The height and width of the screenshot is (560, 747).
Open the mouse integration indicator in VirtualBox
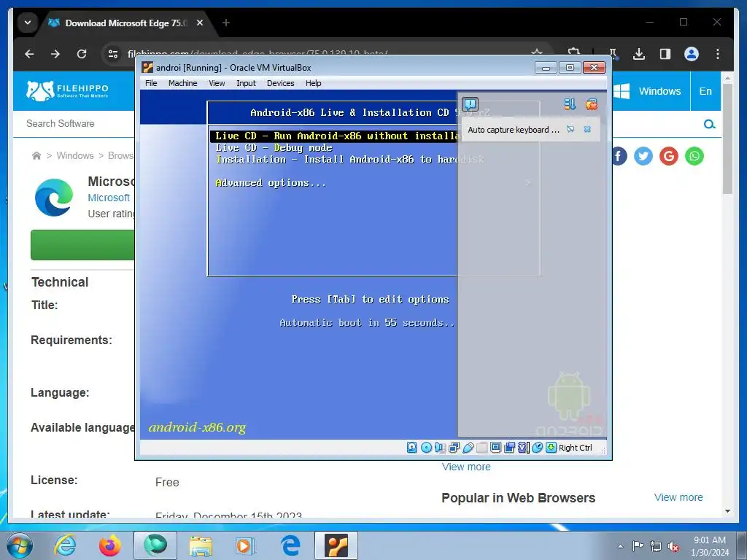coord(537,448)
